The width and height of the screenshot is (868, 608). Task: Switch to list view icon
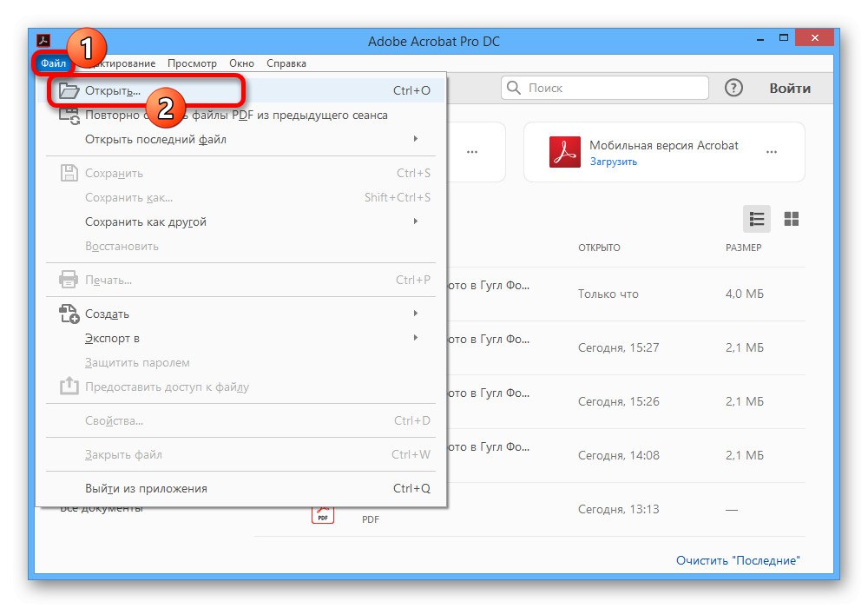coord(756,219)
